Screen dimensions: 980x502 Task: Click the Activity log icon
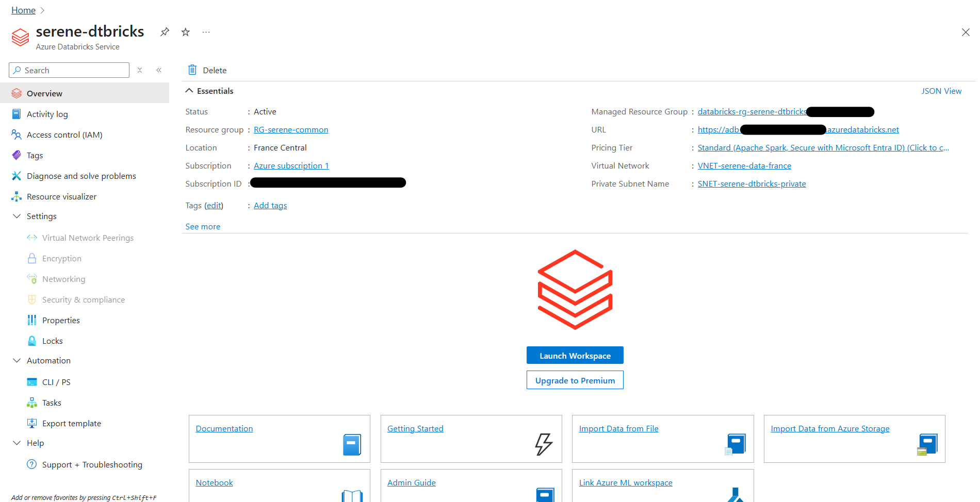click(x=17, y=114)
